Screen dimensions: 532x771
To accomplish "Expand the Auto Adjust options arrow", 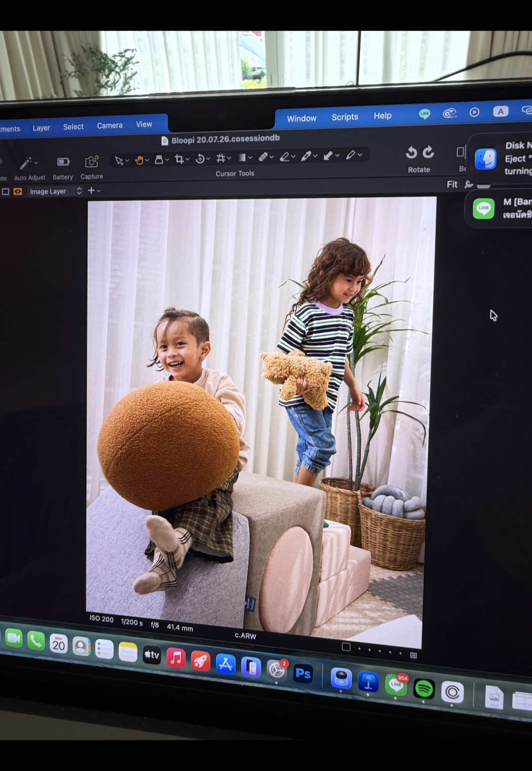I will [x=36, y=163].
